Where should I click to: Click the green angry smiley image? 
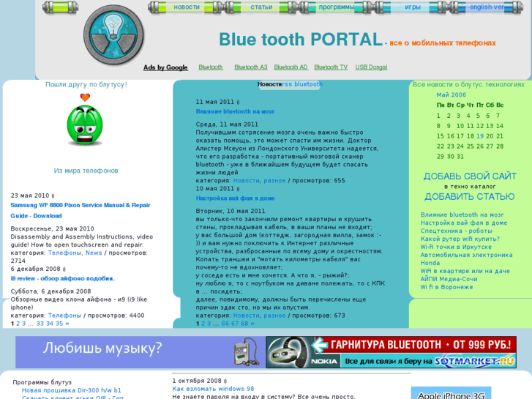[x=85, y=125]
